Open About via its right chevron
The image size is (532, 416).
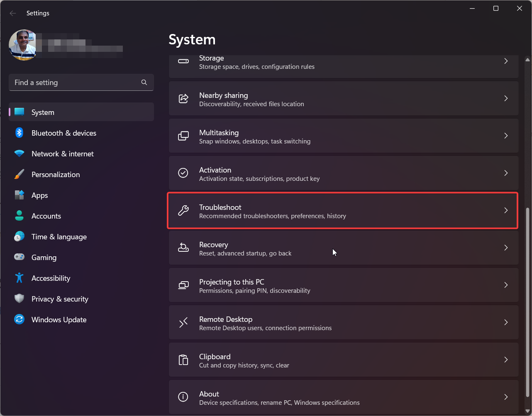(x=506, y=397)
